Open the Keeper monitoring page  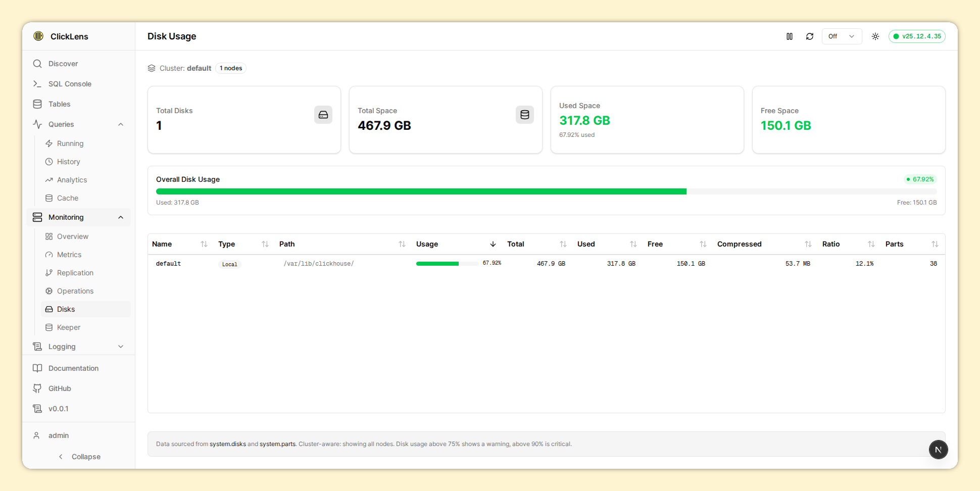pos(69,327)
